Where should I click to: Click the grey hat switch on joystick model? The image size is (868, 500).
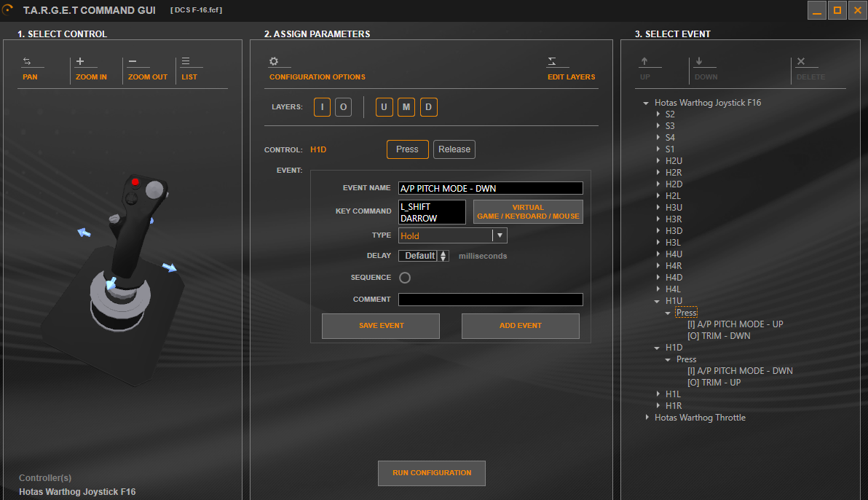coord(154,190)
